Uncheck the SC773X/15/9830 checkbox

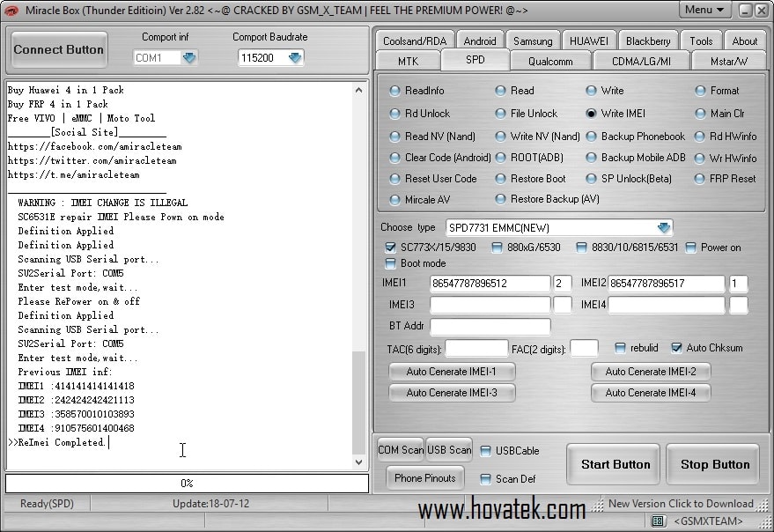[390, 247]
